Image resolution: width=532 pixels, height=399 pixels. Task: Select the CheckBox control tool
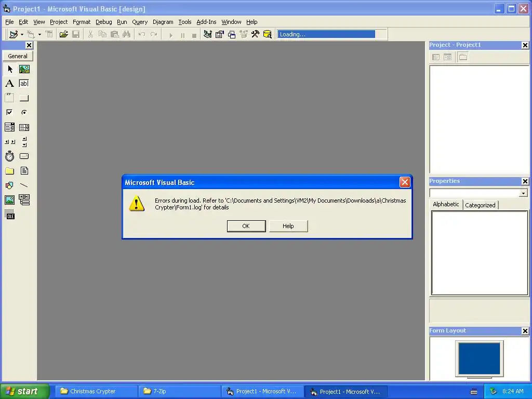(x=10, y=112)
